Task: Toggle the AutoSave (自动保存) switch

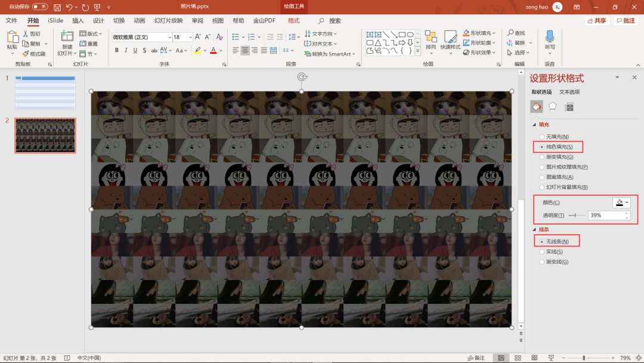Action: [40, 7]
